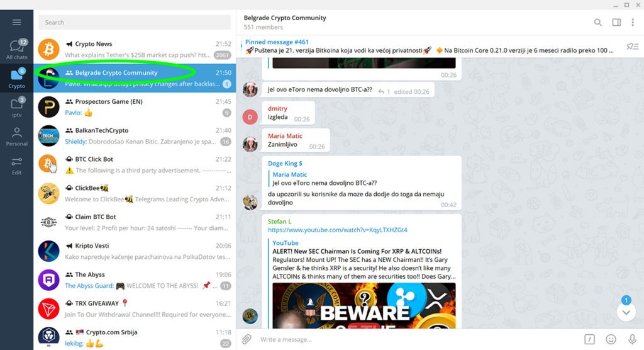Image resolution: width=644 pixels, height=350 pixels.
Task: Open the Crypto News channel
Action: [135, 49]
